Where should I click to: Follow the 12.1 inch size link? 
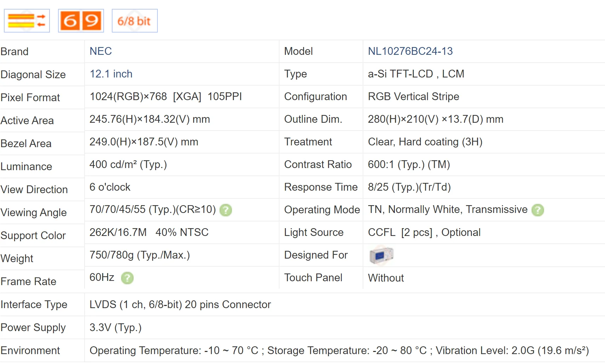click(111, 74)
